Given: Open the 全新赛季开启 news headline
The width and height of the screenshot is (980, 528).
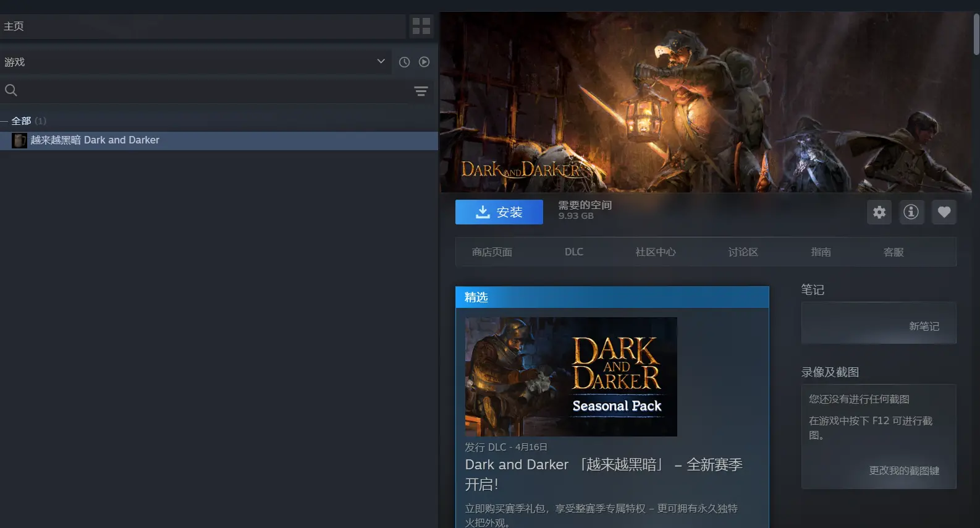Looking at the screenshot, I should [x=604, y=474].
